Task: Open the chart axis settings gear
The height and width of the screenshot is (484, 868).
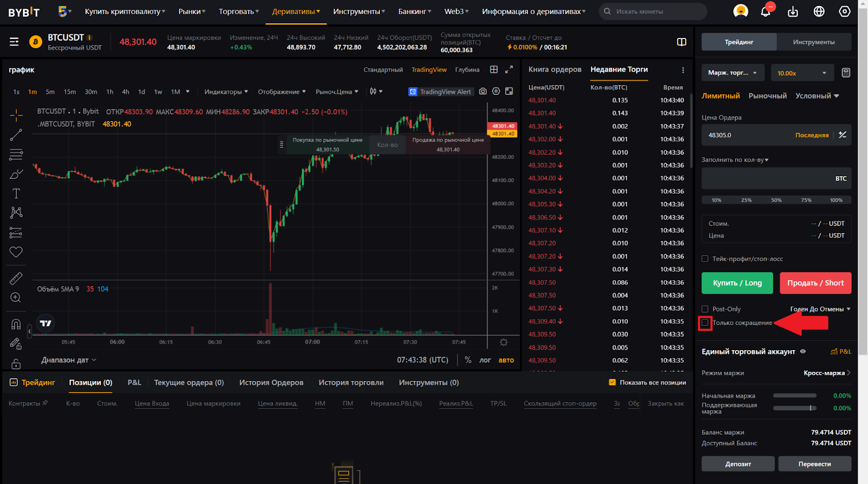Action: [503, 342]
